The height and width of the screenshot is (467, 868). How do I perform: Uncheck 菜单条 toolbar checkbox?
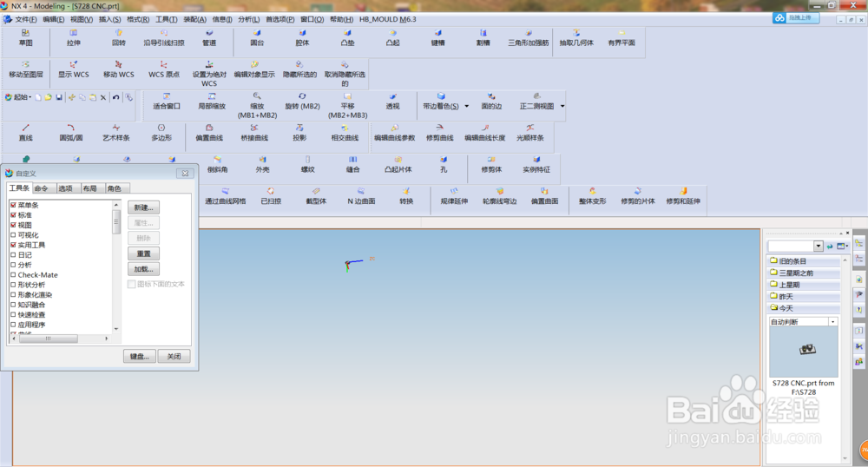point(13,205)
